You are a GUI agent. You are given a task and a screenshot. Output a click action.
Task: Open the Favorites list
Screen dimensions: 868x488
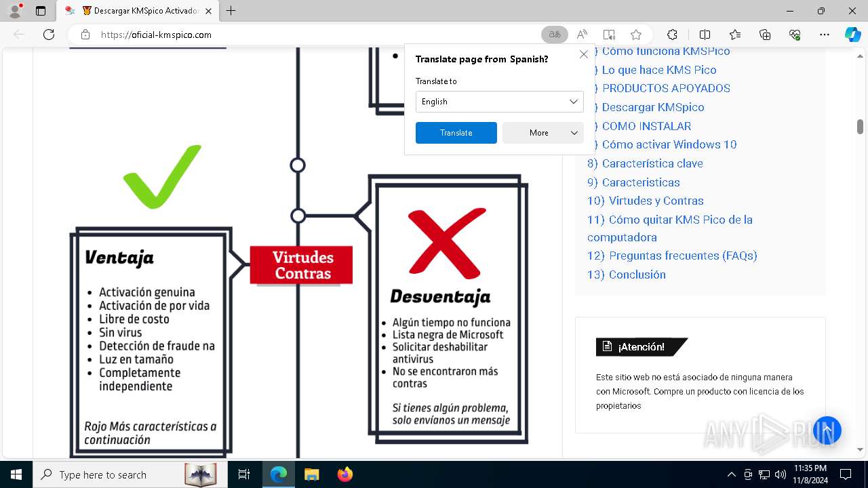[x=735, y=35]
